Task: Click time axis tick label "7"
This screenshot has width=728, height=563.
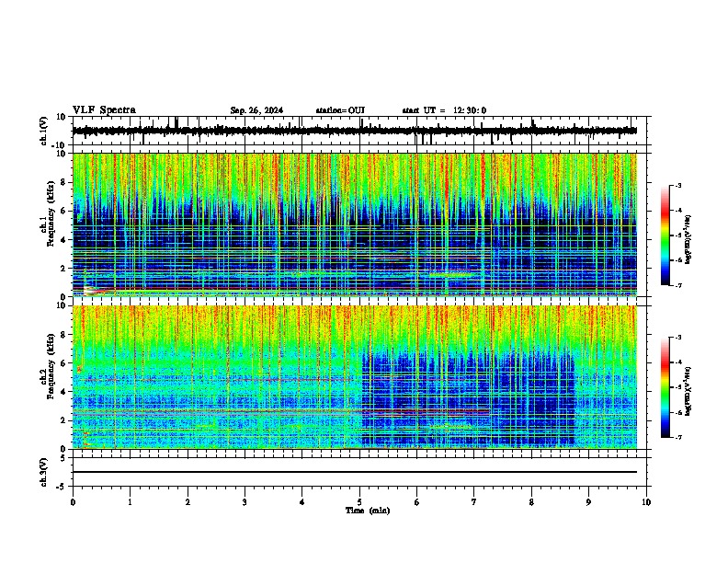Action: [474, 502]
